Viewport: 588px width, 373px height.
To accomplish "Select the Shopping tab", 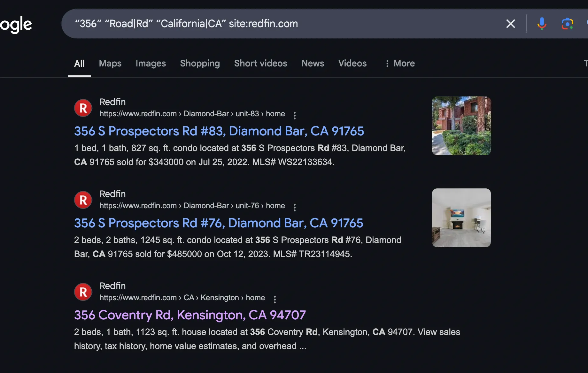I will click(x=200, y=64).
